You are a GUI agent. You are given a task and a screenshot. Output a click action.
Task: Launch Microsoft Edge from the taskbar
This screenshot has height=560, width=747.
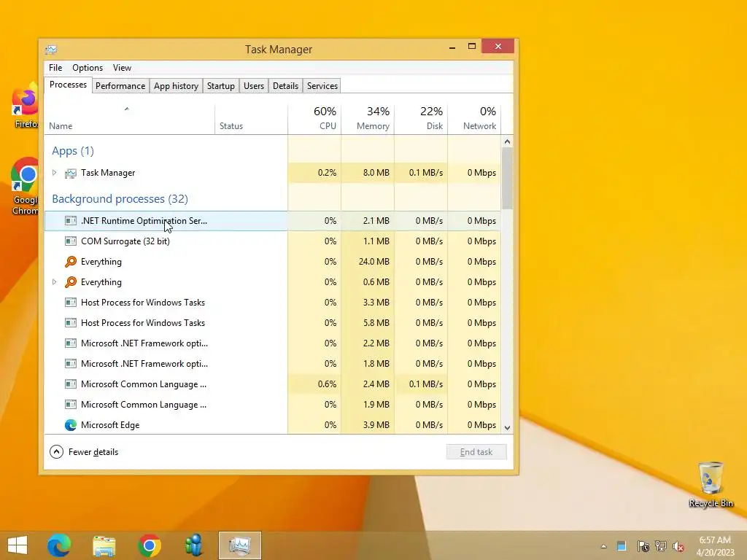pyautogui.click(x=59, y=545)
